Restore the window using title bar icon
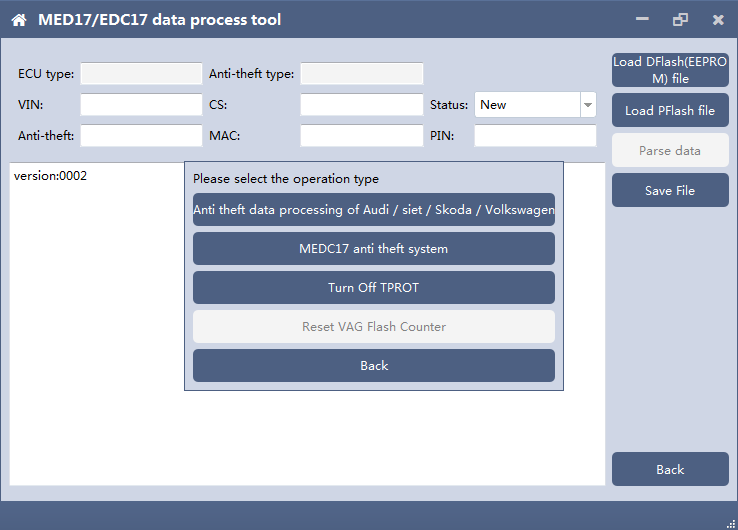 tap(680, 19)
